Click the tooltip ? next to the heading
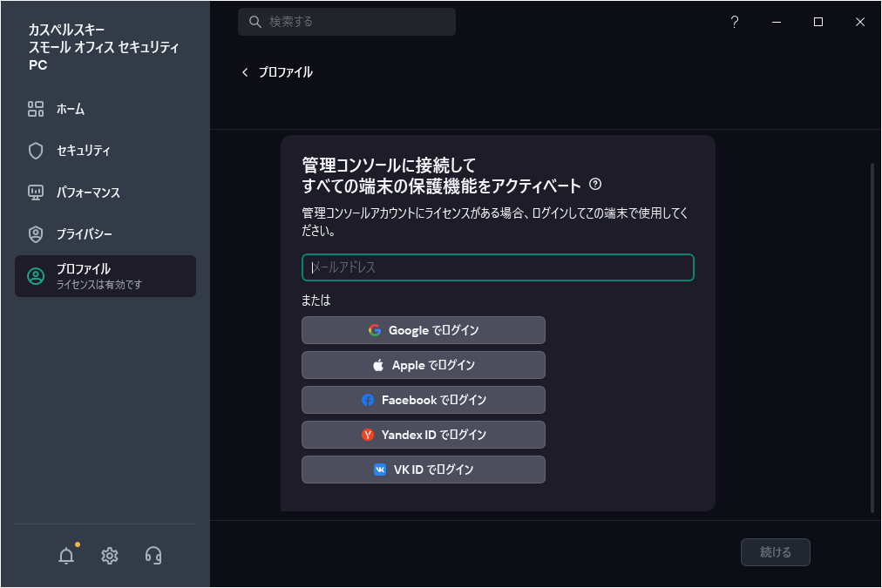 click(x=596, y=182)
